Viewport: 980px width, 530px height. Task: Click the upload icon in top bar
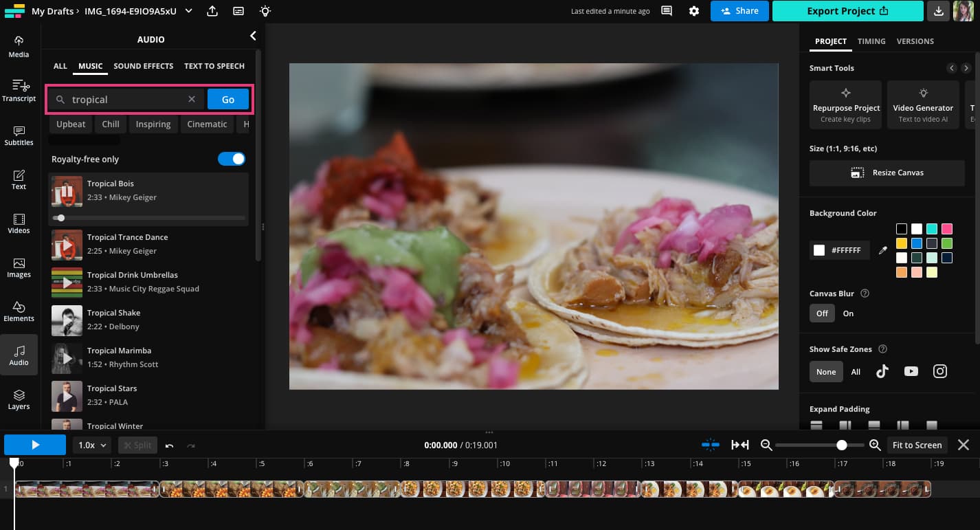click(x=212, y=11)
